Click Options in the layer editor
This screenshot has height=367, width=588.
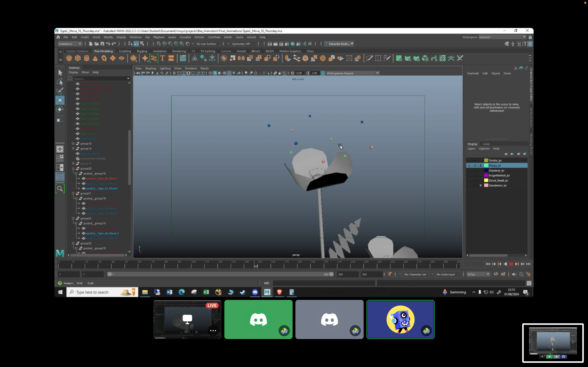(484, 149)
